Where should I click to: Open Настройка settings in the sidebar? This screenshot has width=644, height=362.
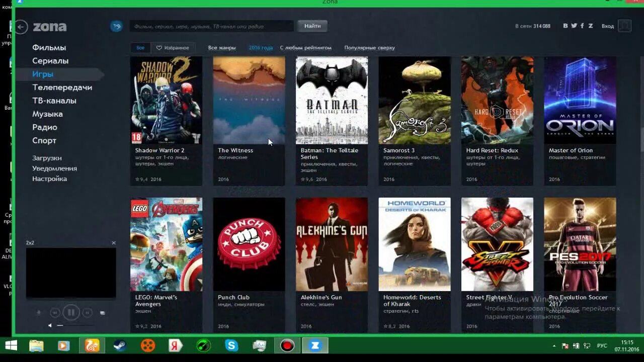pyautogui.click(x=49, y=179)
